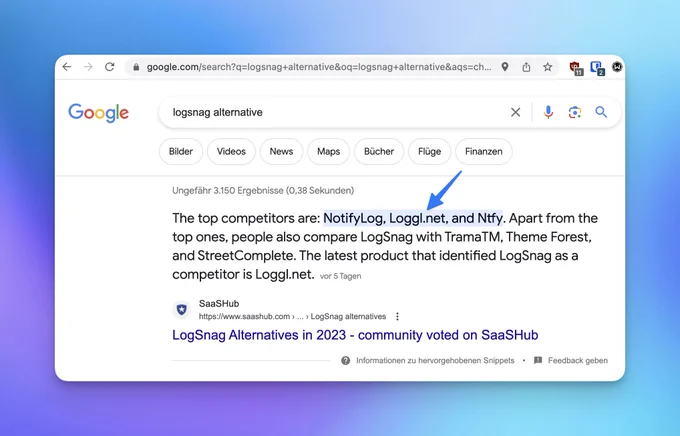This screenshot has height=436, width=680.
Task: Click the question mark help icon
Action: point(346,361)
